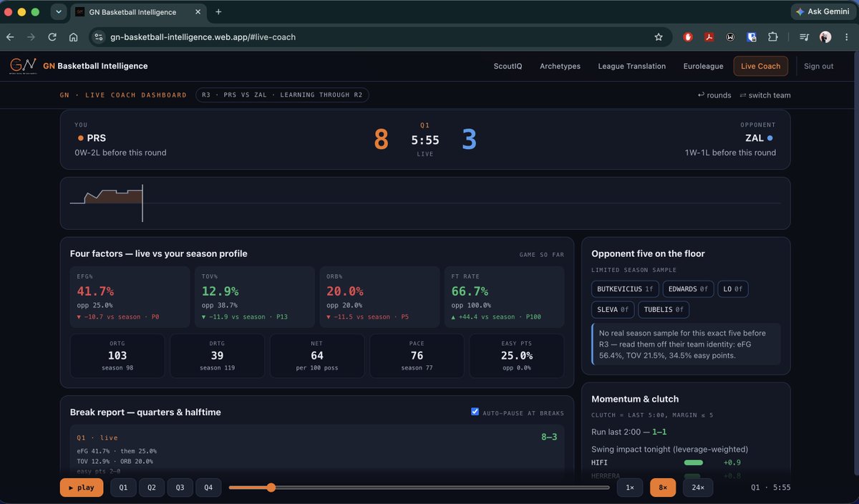
Task: Bookmark this page with the star icon
Action: [659, 37]
